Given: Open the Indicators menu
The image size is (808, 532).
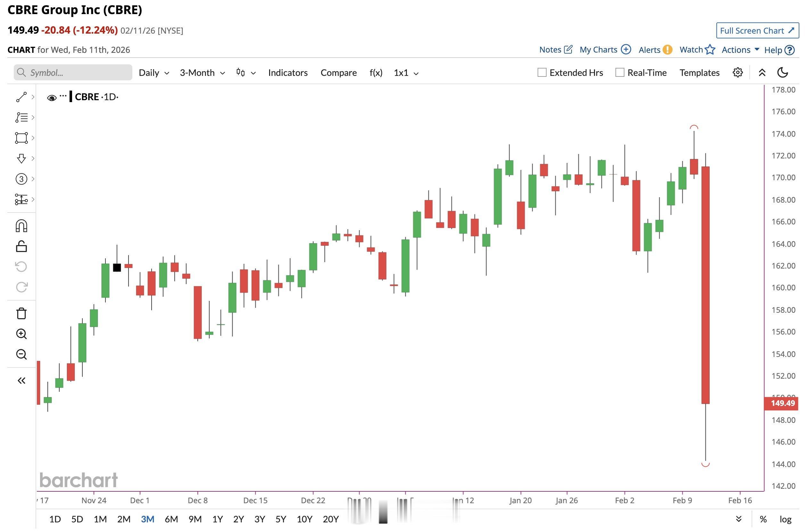Looking at the screenshot, I should pyautogui.click(x=288, y=73).
